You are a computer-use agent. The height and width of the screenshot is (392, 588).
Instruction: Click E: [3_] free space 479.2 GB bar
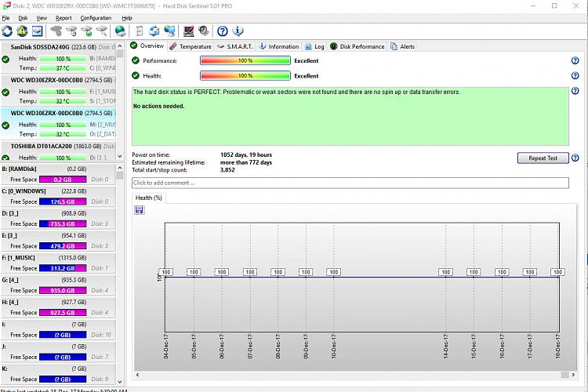tap(63, 245)
